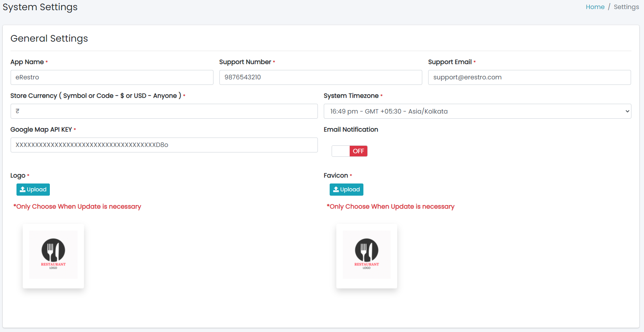644x332 pixels.
Task: Focus the App Name input field
Action: coord(112,77)
